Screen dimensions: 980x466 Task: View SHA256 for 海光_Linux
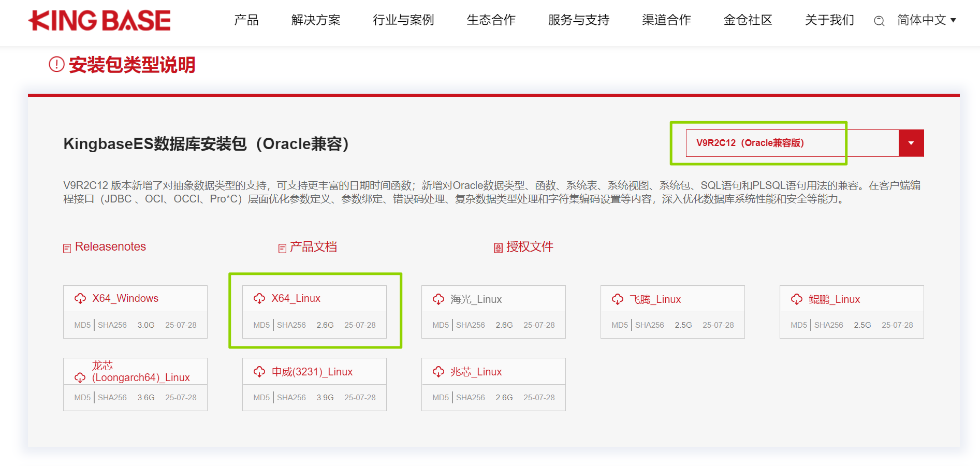click(x=471, y=325)
